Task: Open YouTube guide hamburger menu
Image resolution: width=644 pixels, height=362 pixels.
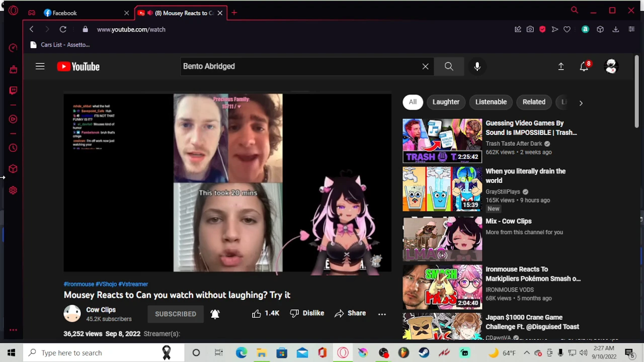Action: pos(40,66)
